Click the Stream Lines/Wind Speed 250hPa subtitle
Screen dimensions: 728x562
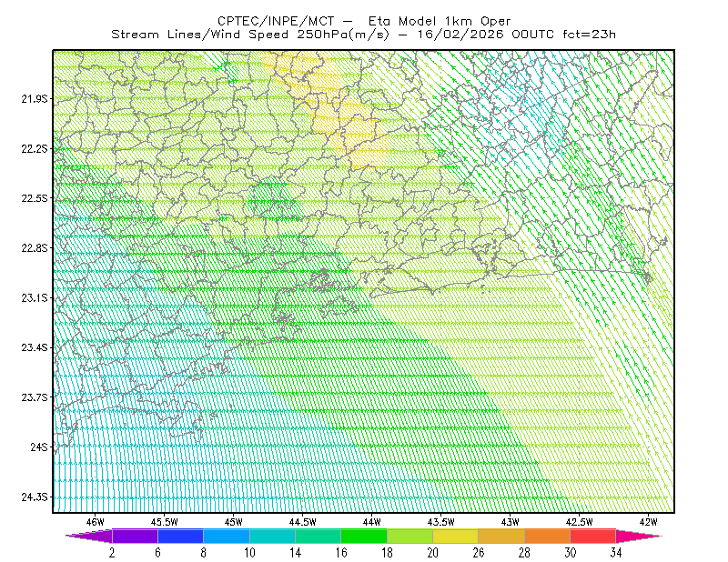250,35
